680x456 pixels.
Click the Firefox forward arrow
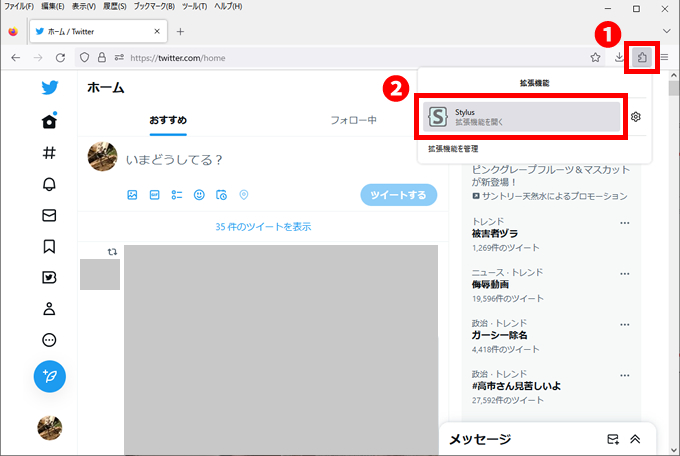(38, 58)
